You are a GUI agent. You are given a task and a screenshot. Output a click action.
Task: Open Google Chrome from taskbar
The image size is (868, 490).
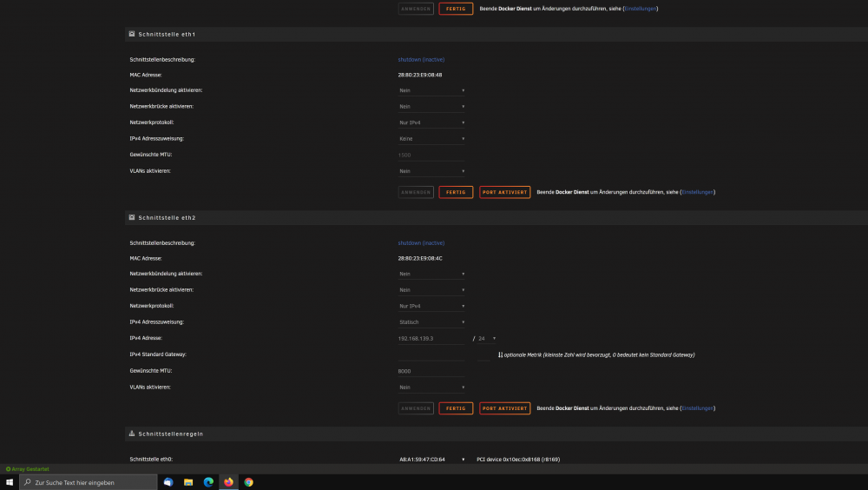[248, 482]
